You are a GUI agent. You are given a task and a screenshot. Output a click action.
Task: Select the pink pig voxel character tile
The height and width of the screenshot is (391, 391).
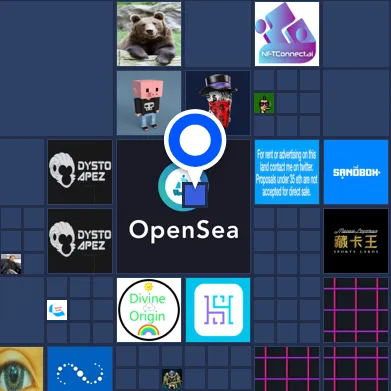coord(149,103)
